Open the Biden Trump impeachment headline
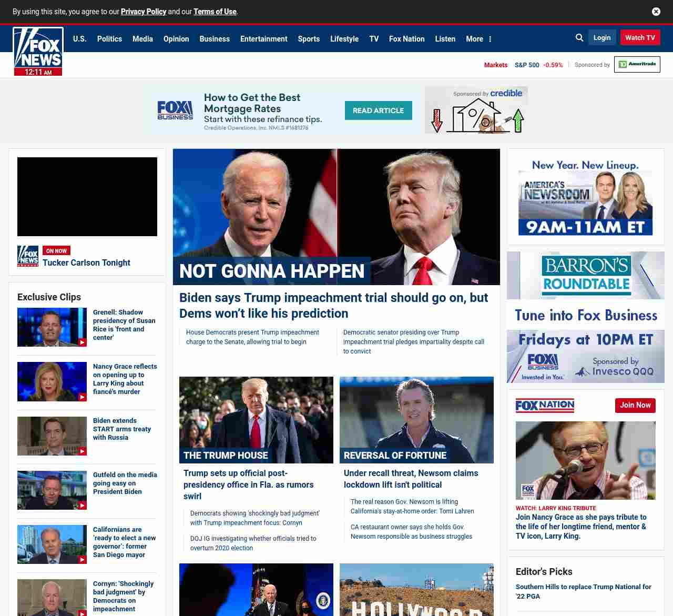The height and width of the screenshot is (616, 673). coord(333,305)
